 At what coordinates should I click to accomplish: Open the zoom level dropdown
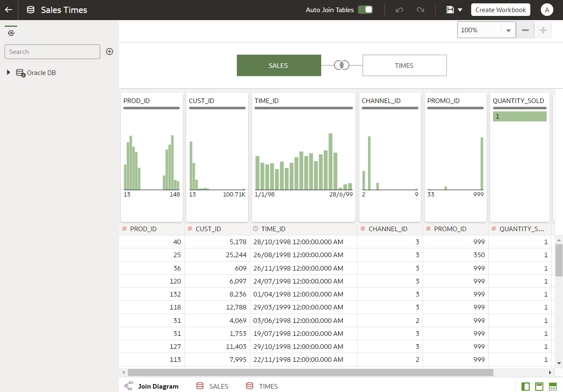509,30
